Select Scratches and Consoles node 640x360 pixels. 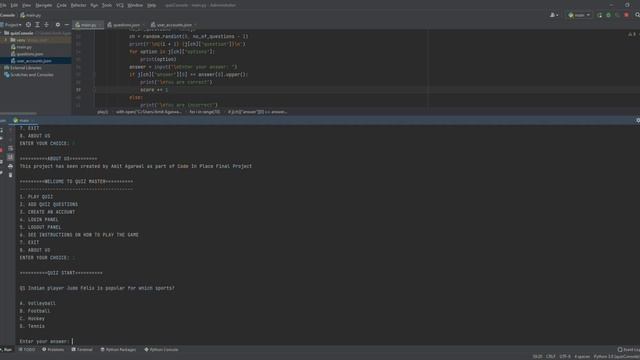pos(32,75)
